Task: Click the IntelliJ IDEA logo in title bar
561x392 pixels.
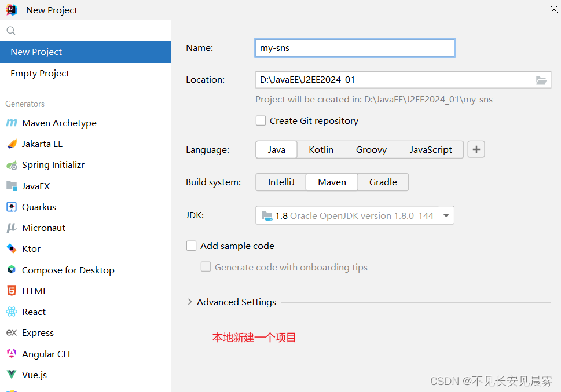Action: (x=12, y=10)
